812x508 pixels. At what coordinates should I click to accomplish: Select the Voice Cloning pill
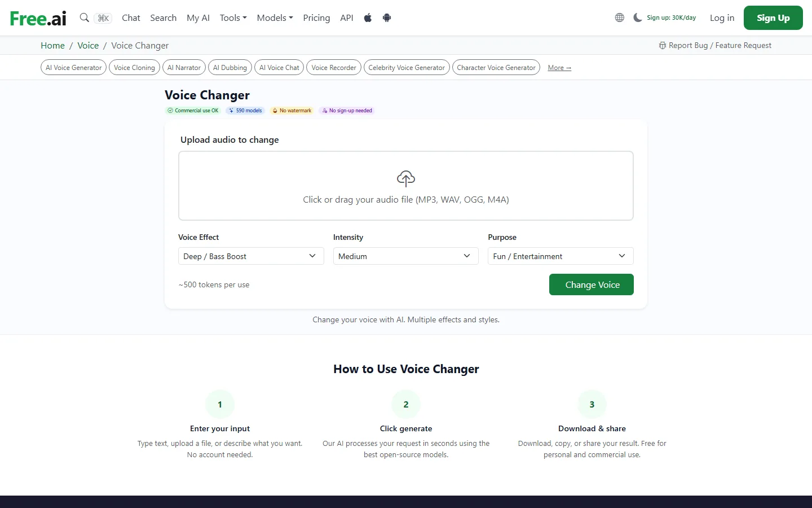point(134,68)
